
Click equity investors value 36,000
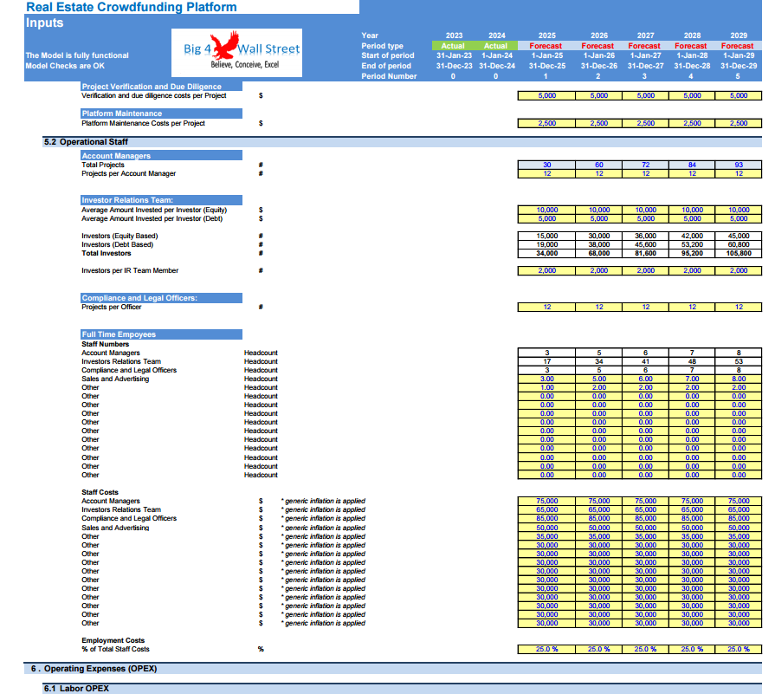point(645,237)
